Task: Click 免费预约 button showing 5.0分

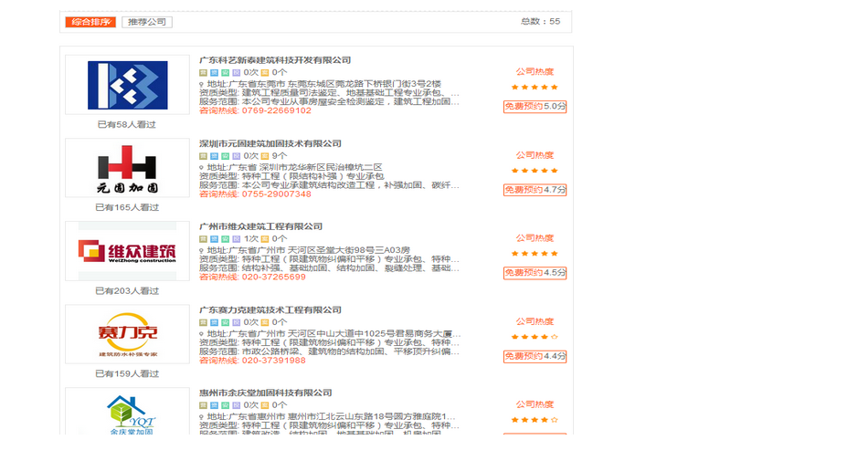Action: coord(535,107)
